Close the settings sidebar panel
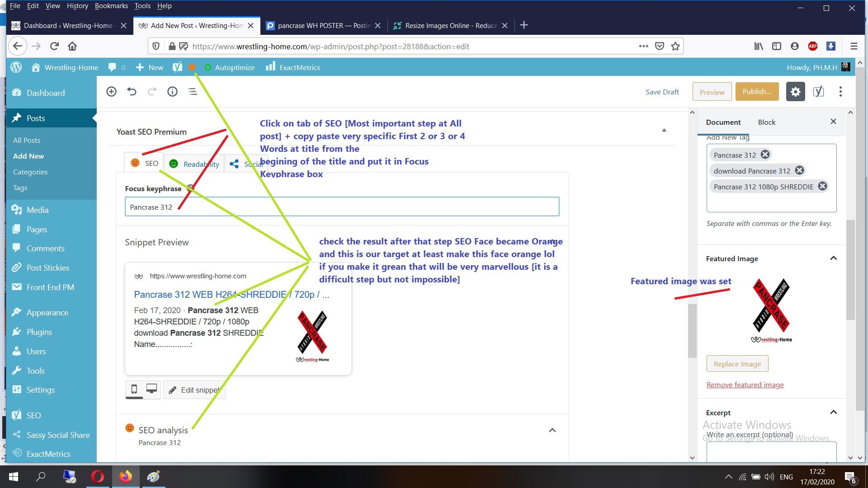Image resolution: width=868 pixels, height=488 pixels. pyautogui.click(x=833, y=122)
